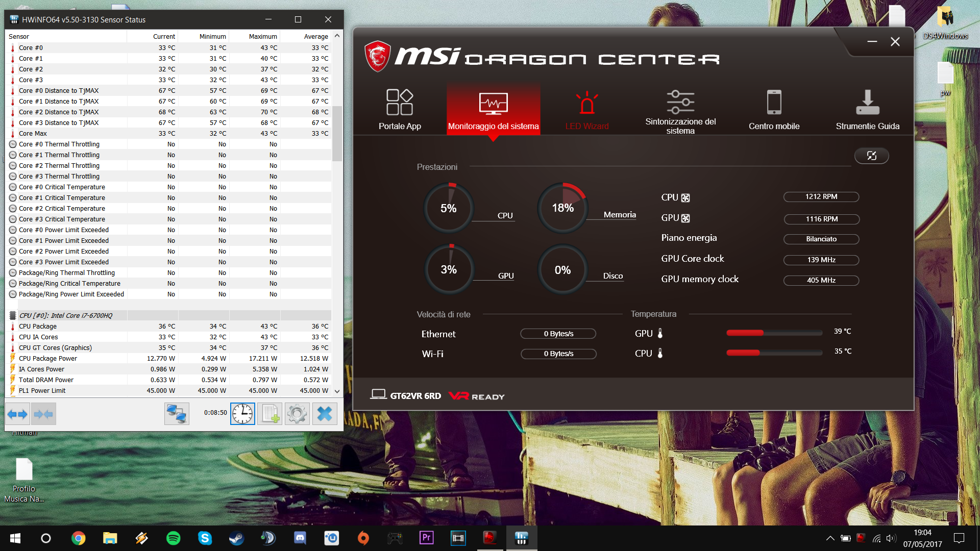Click the expand view icon in Dragon Center
The width and height of the screenshot is (980, 551).
pyautogui.click(x=871, y=156)
